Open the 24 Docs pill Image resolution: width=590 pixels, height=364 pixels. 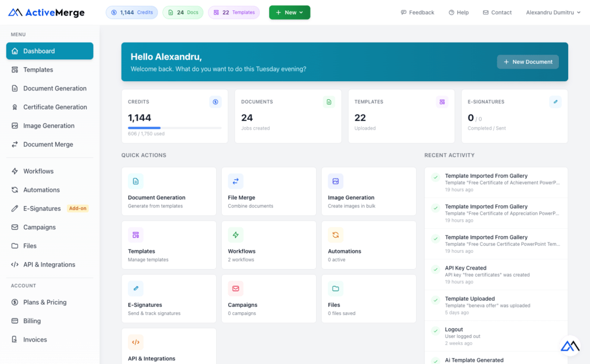(183, 13)
